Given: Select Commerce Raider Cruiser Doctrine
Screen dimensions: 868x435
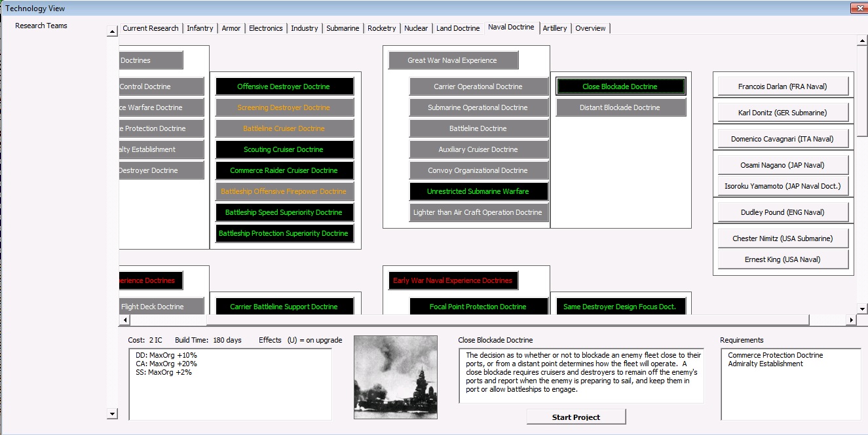Looking at the screenshot, I should click(x=284, y=170).
